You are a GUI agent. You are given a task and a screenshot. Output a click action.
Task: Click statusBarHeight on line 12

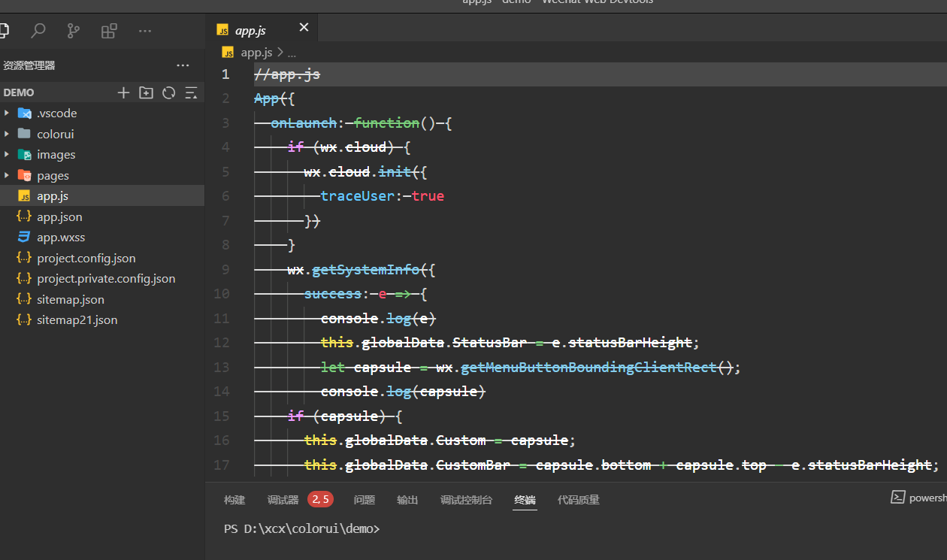(630, 343)
